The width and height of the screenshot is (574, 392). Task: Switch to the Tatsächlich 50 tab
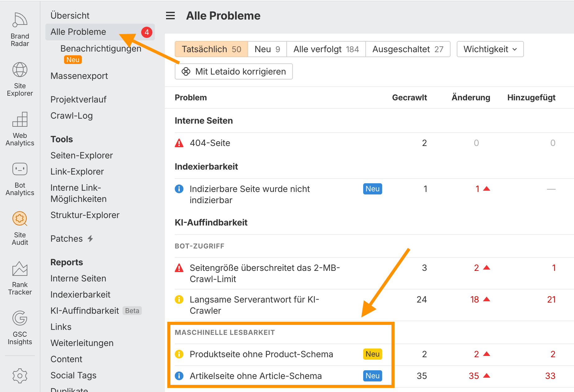tap(211, 49)
